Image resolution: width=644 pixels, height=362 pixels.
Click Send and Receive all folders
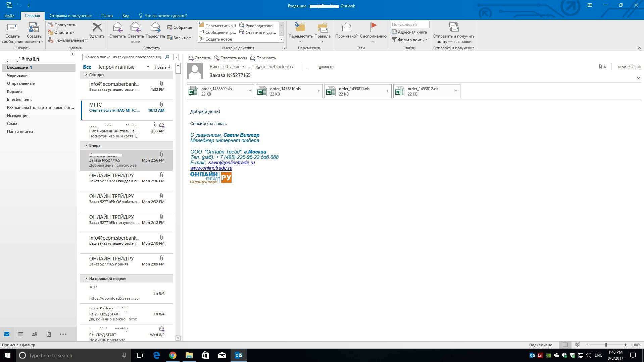tap(454, 33)
